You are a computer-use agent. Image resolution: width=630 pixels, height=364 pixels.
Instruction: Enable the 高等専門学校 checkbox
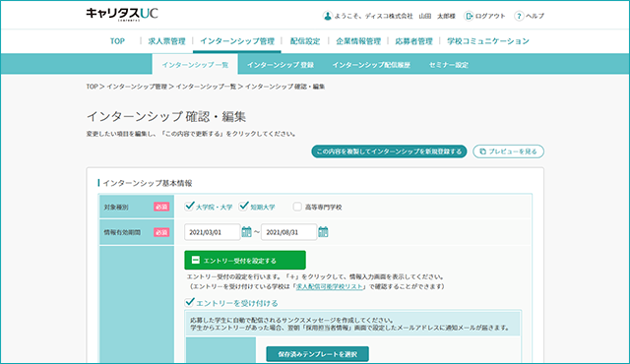pos(297,207)
